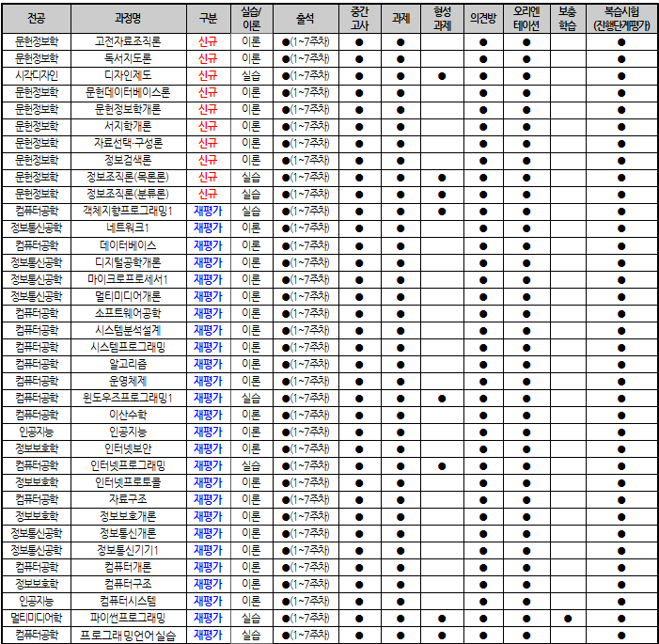Click the 문헌데이터베이스론 course cell

(x=128, y=92)
